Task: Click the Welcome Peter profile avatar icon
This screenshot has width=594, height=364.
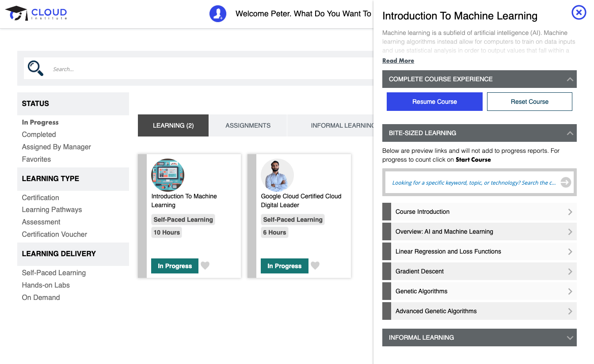Action: [218, 13]
